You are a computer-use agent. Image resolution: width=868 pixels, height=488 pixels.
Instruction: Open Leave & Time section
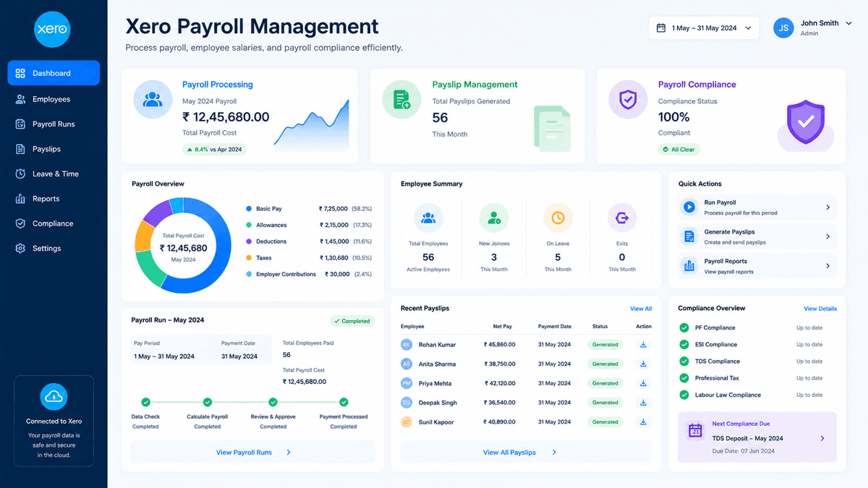[x=54, y=174]
